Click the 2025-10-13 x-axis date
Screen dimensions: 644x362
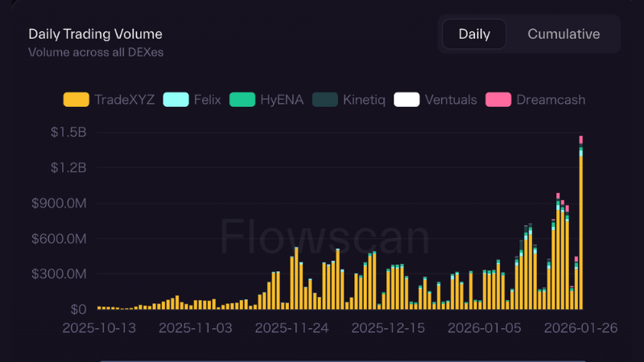coord(99,328)
